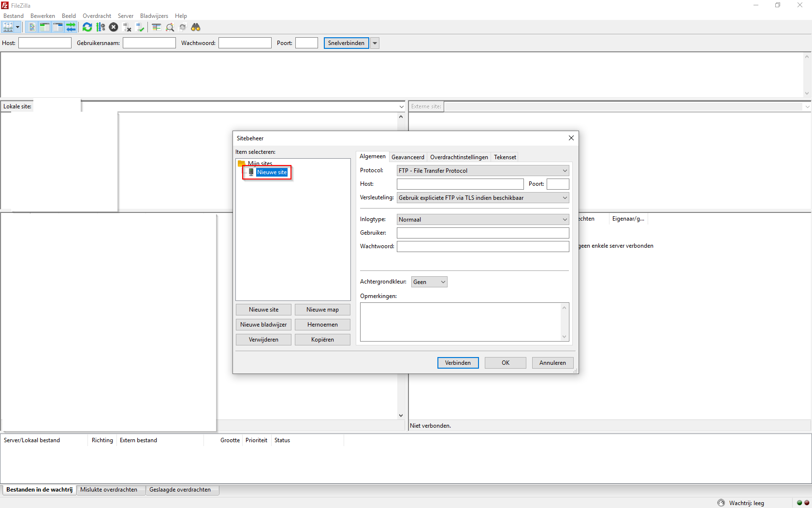This screenshot has height=508, width=812.
Task: Click the Gebruiker field
Action: (x=483, y=233)
